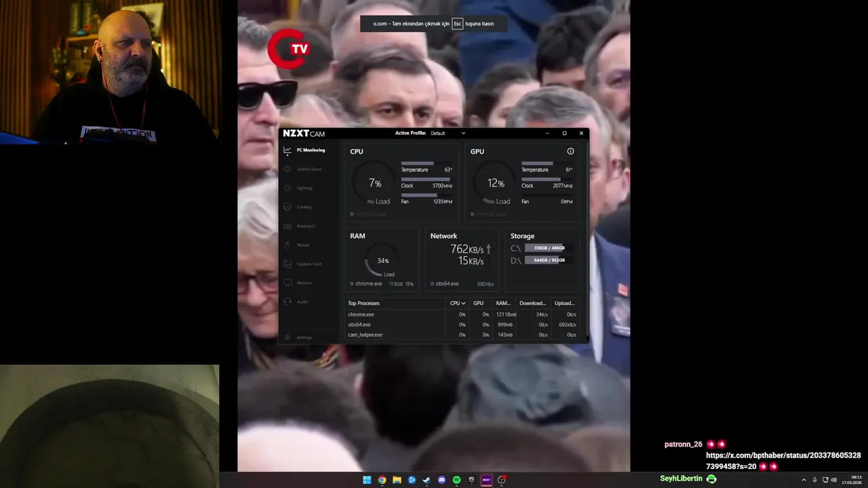Click chrome.exe under the RAM panel
The image size is (868, 488).
coord(368,284)
